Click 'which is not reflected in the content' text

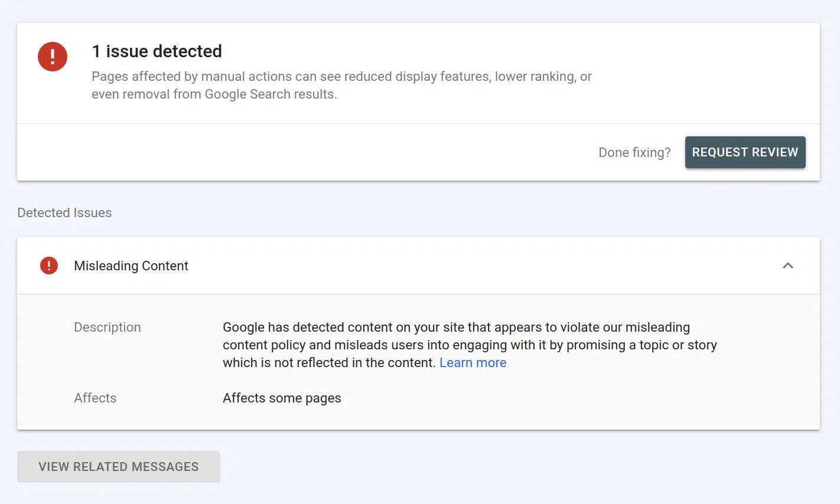tap(329, 362)
